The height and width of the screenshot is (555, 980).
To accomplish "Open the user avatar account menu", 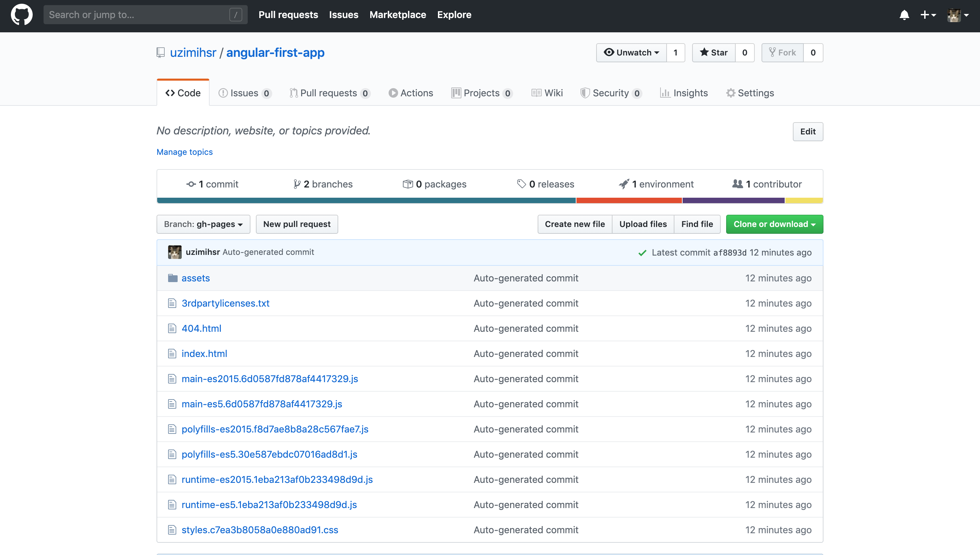I will (958, 15).
